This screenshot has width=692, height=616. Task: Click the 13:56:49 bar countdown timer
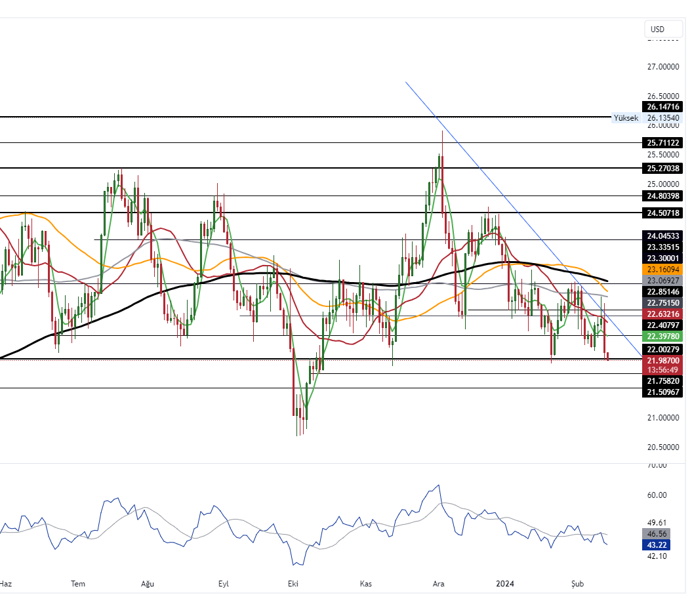click(663, 370)
